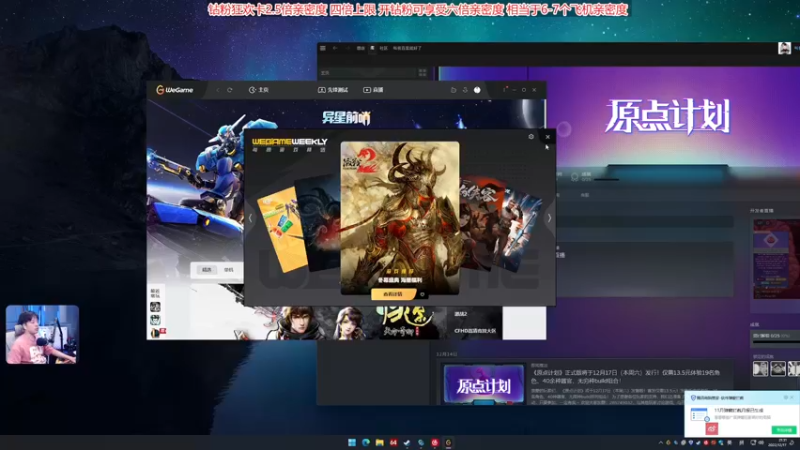Viewport: 800px width, 450px height.
Task: Open WeGame user avatar
Action: (477, 90)
